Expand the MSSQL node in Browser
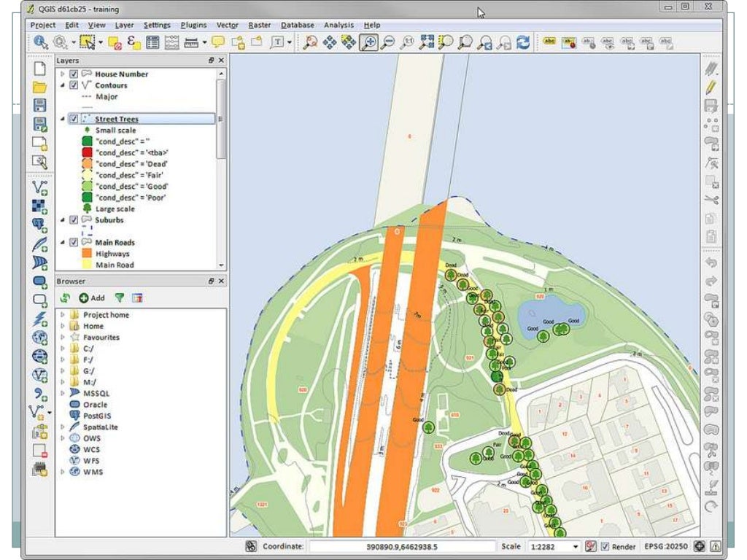The width and height of the screenshot is (747, 560). (63, 393)
